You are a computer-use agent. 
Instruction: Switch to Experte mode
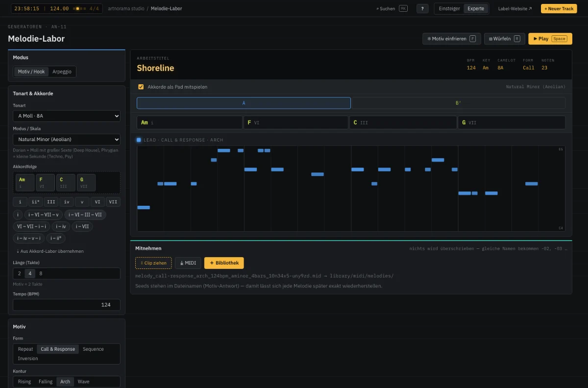tap(476, 8)
